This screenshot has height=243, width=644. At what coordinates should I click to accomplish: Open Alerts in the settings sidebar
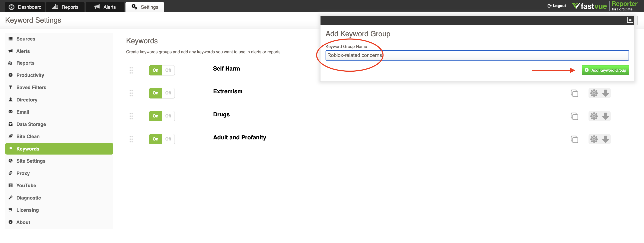(59, 51)
